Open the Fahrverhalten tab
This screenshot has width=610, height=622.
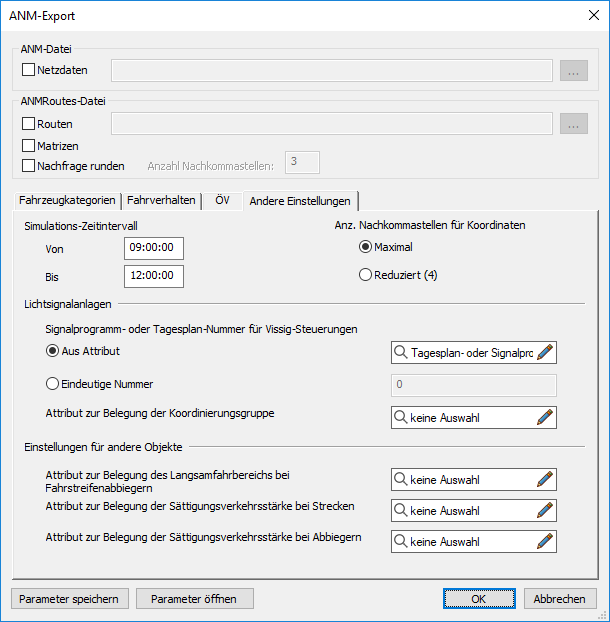click(161, 200)
